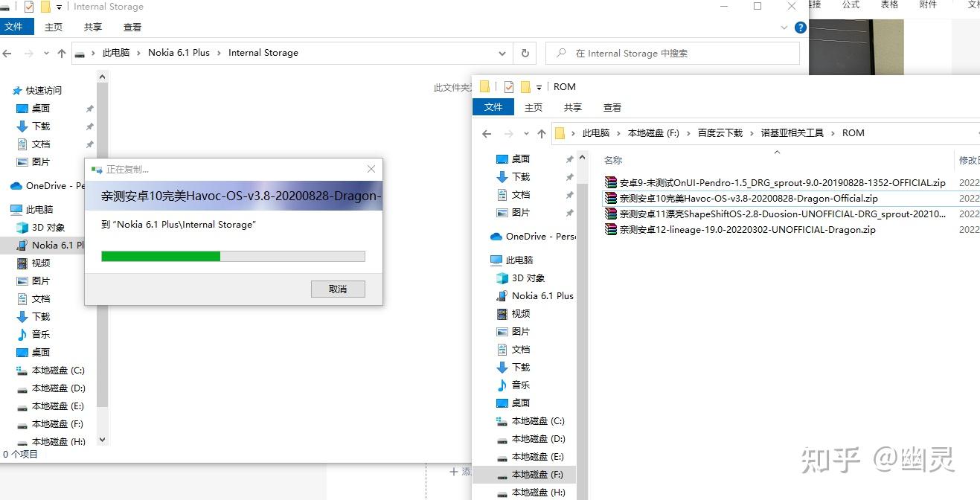Click 诺基亚相关工具 in ROM address bar
The width and height of the screenshot is (980, 500).
792,133
